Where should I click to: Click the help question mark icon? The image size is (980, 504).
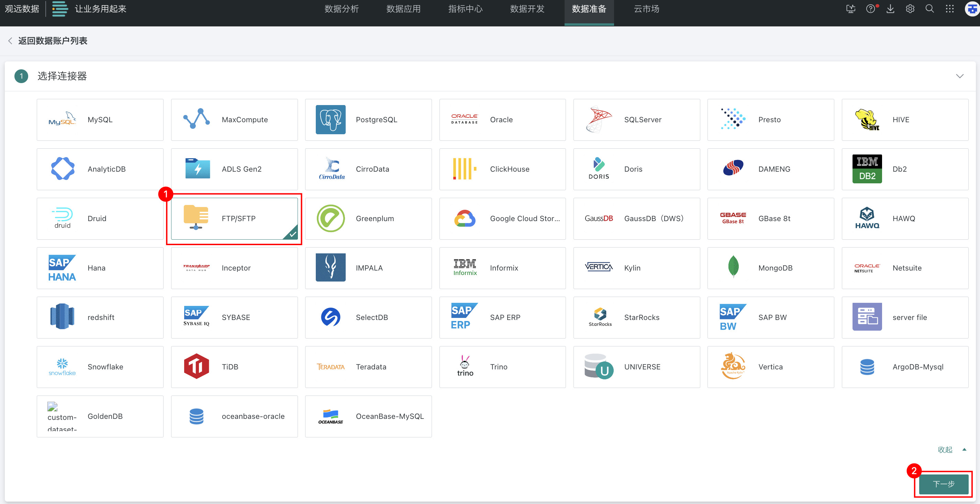(x=870, y=9)
